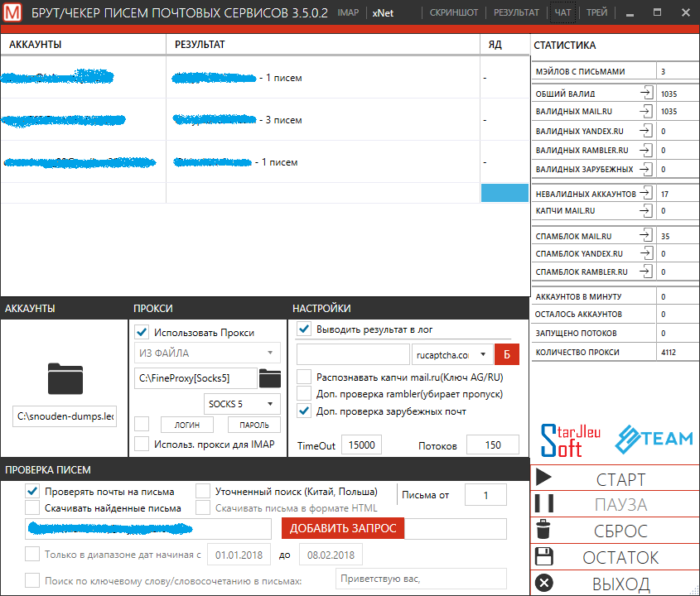700x596 pixels.
Task: Open accounts file via large folder icon
Action: (x=65, y=377)
